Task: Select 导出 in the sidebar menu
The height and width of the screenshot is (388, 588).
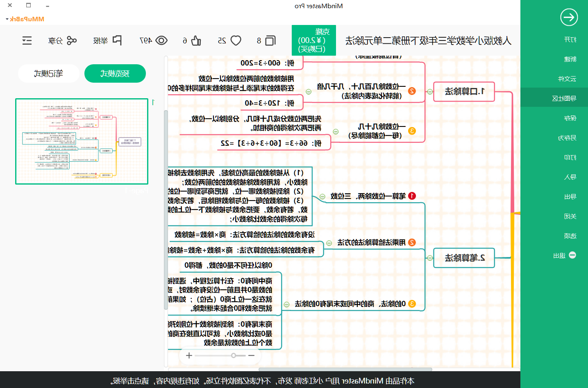Action: [x=570, y=196]
